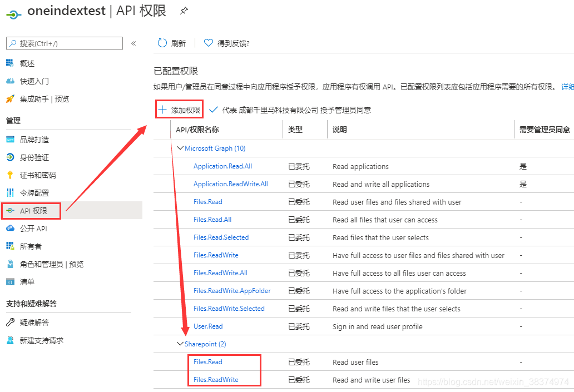Screen dimensions: 574x392
Task: Click 'Read and write all applications' description
Action: click(381, 184)
